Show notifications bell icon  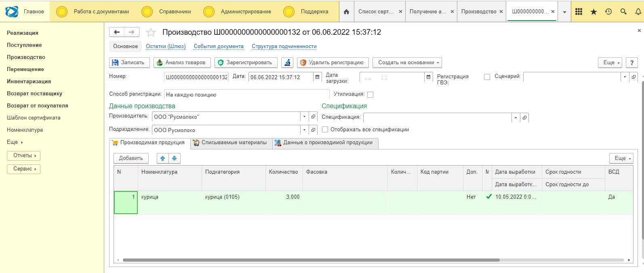coord(638,12)
